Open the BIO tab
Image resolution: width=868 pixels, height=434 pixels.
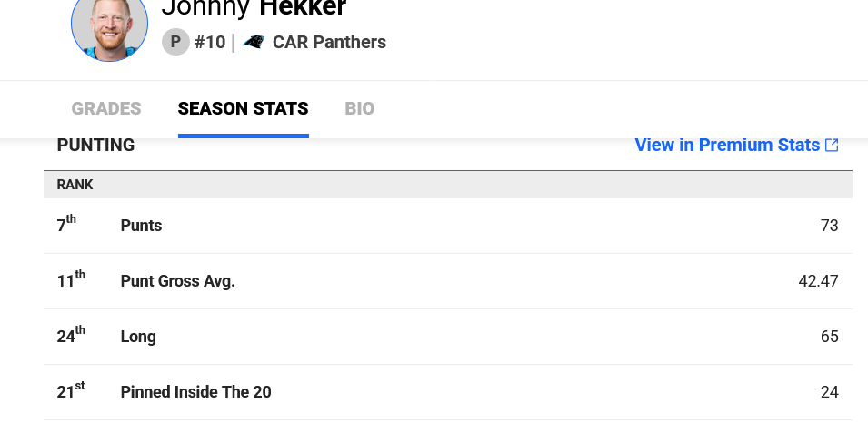(x=360, y=108)
